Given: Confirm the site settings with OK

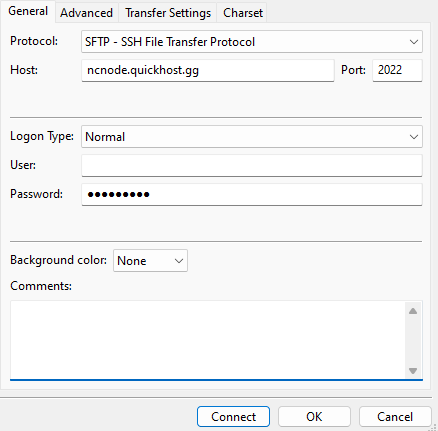Looking at the screenshot, I should [314, 417].
